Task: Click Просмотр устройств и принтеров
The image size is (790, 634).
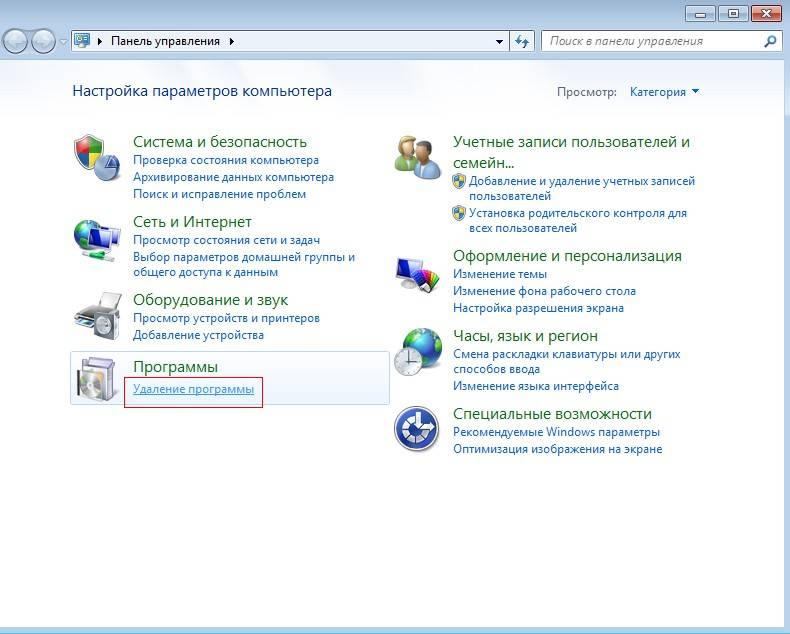Action: coord(226,319)
